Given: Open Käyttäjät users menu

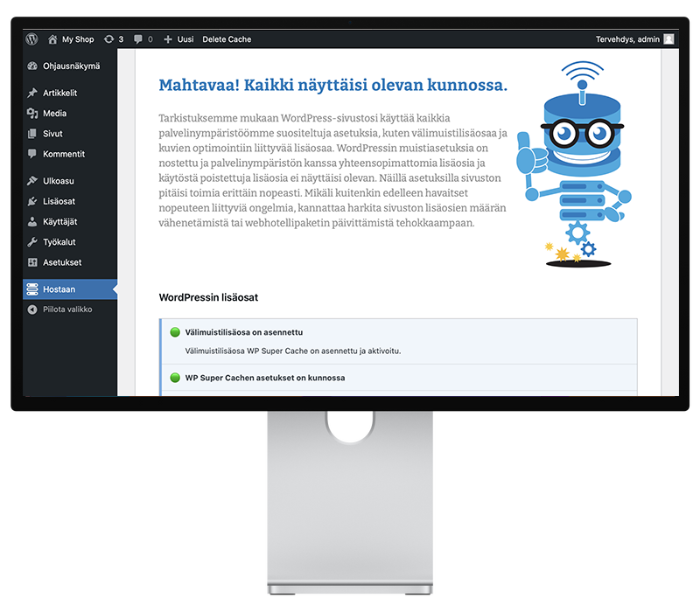Looking at the screenshot, I should [x=60, y=222].
